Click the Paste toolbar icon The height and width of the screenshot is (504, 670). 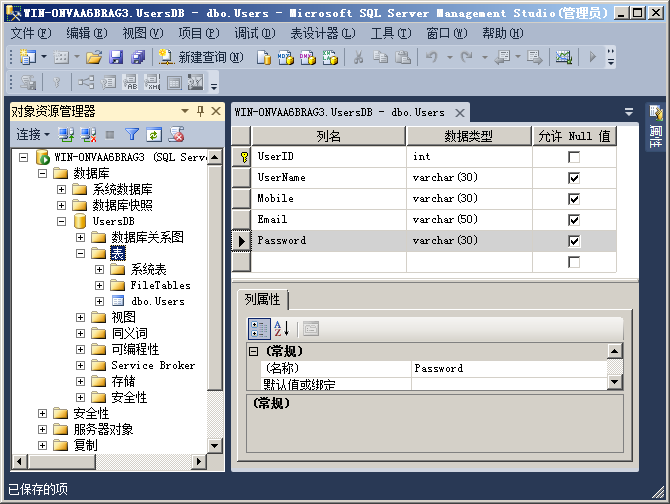[x=403, y=57]
